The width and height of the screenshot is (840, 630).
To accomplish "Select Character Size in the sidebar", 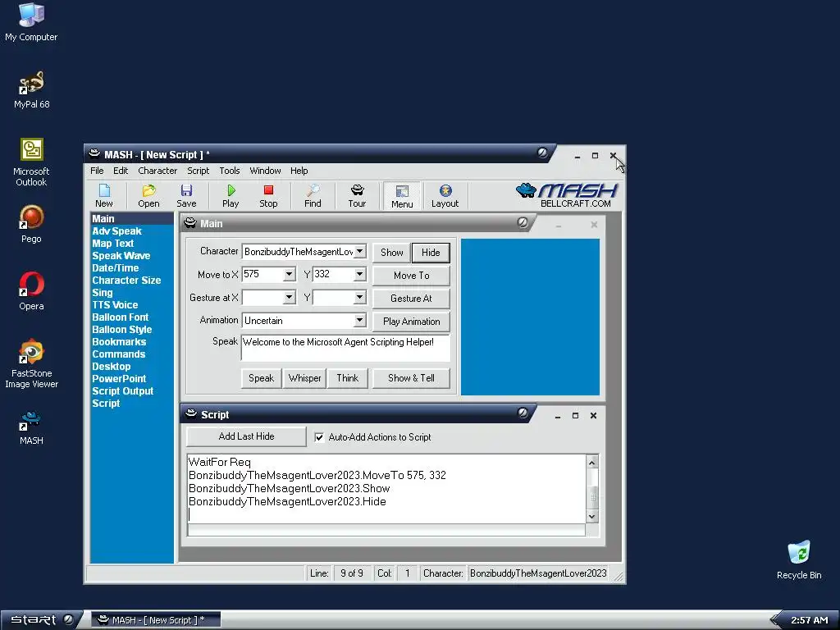I will pos(126,281).
